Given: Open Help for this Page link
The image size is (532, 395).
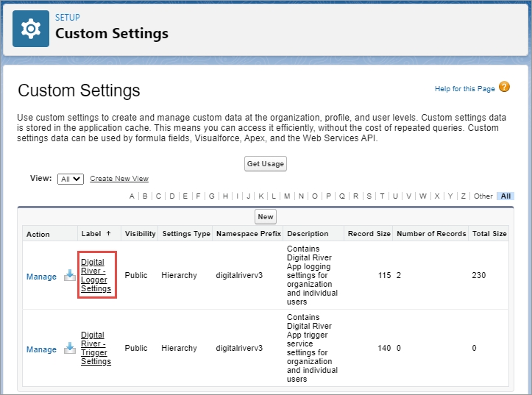Looking at the screenshot, I should [x=464, y=89].
